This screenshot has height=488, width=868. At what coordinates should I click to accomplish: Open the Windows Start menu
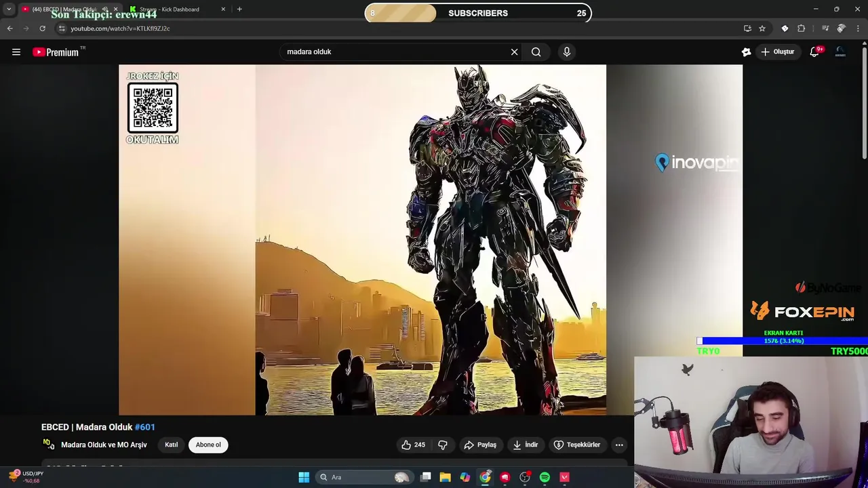[x=304, y=477]
